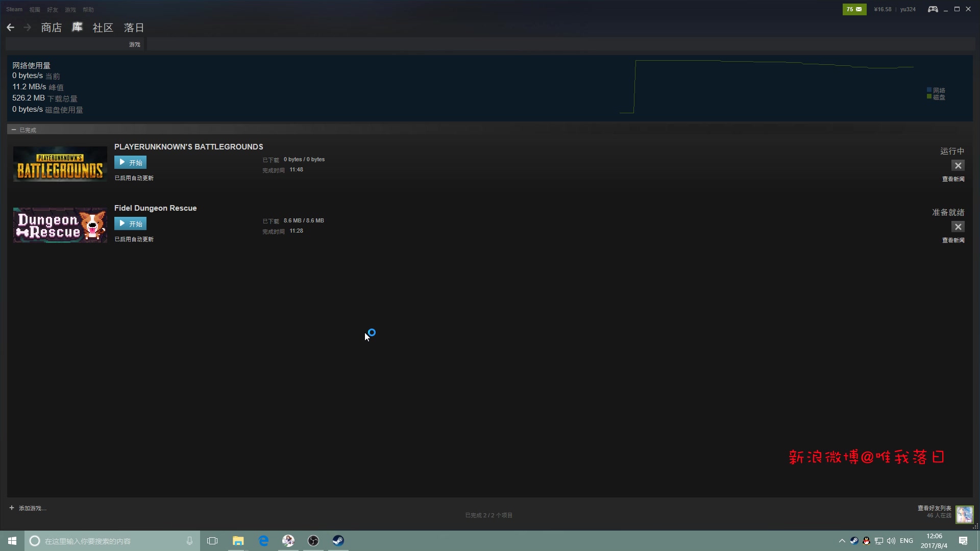Click 查看新闻 for PLAYERUNKNOWN'S BATTLEGROUNDS

coord(953,179)
